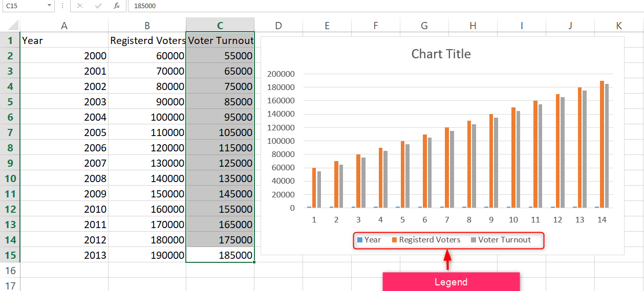Click cell with value 175000

click(x=220, y=239)
